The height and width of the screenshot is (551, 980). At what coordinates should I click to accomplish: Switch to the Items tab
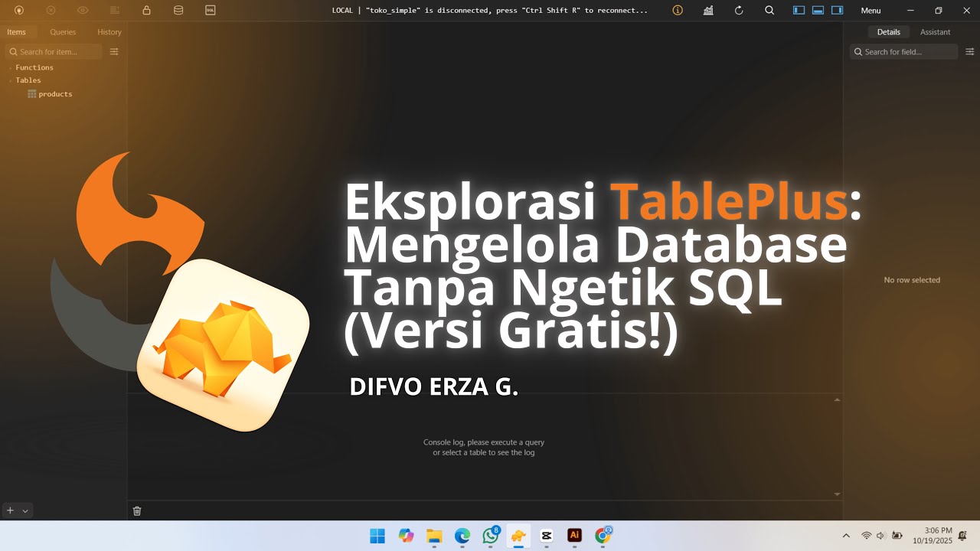[x=16, y=32]
